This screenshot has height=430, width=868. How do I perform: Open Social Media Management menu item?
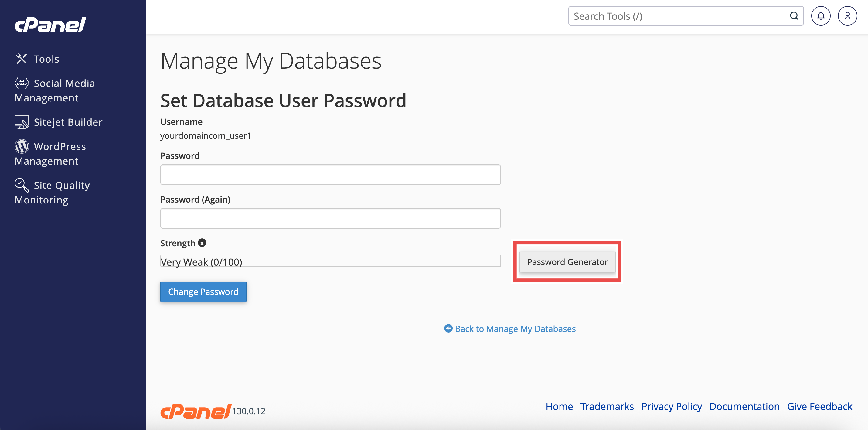coord(55,90)
